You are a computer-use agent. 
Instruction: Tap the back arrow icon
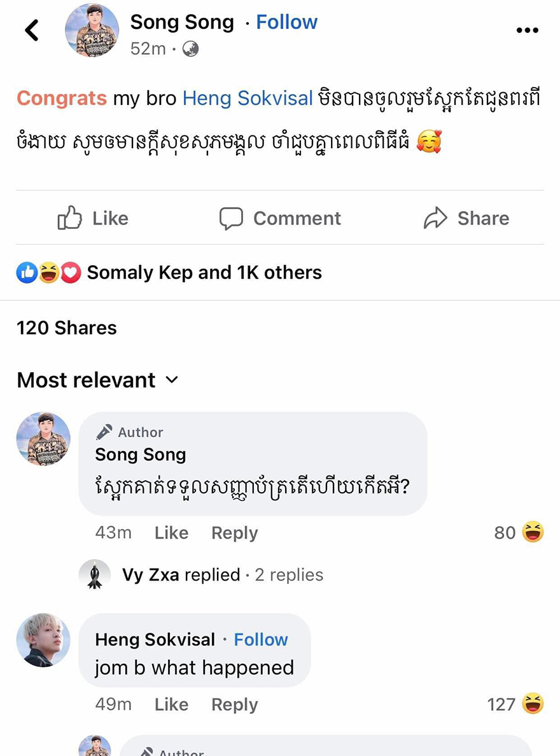(31, 30)
